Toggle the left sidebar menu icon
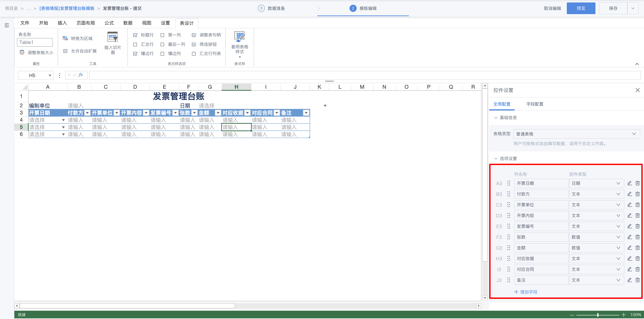644x319 pixels. (7, 25)
